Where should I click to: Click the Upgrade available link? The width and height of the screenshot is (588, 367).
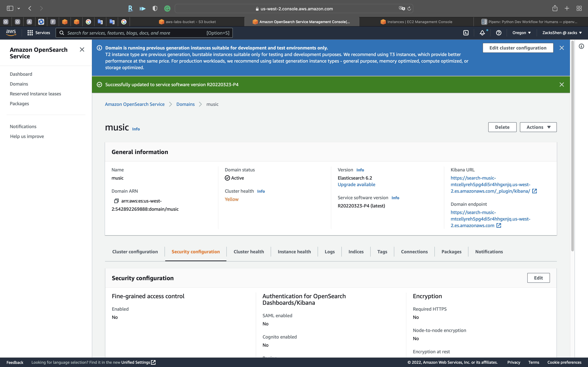pos(356,184)
